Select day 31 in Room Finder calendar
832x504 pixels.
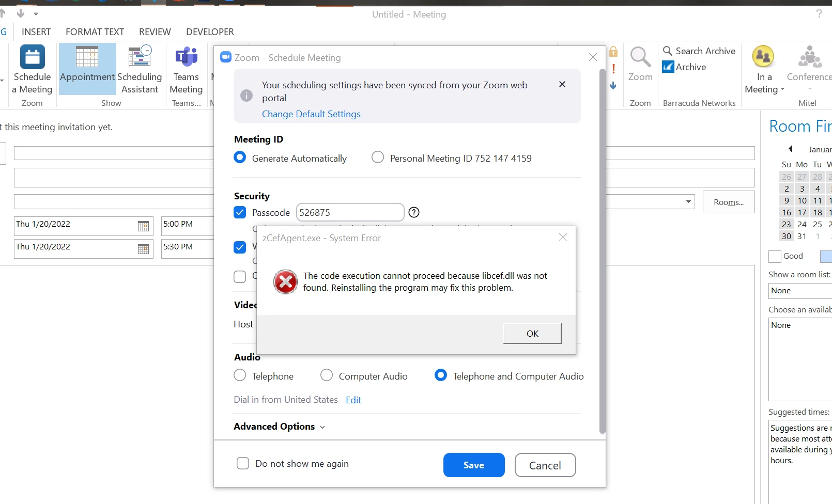point(802,236)
